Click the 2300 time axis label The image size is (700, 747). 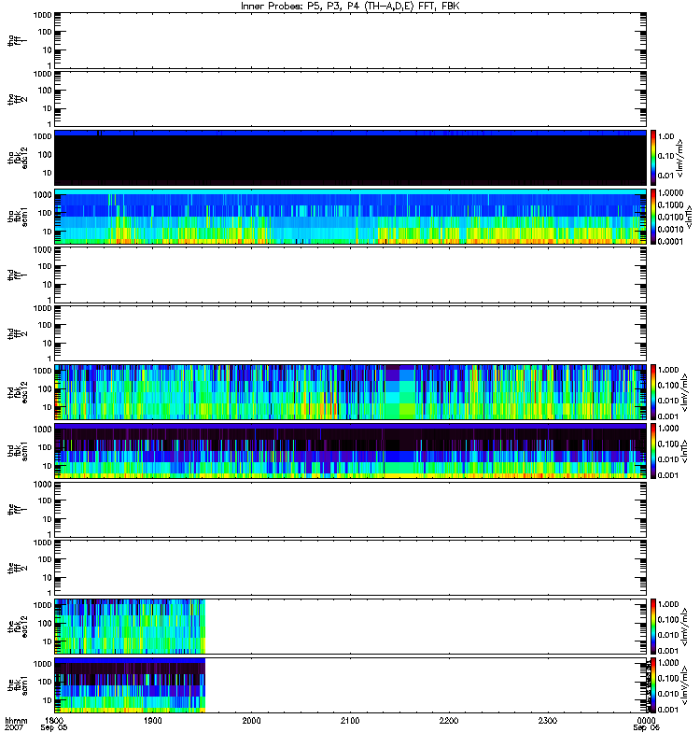coord(548,720)
